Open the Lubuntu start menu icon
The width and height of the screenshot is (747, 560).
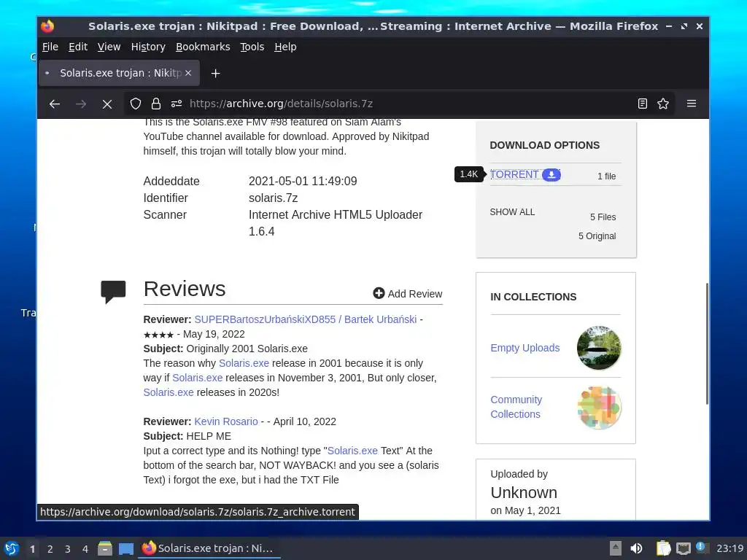pos(12,548)
